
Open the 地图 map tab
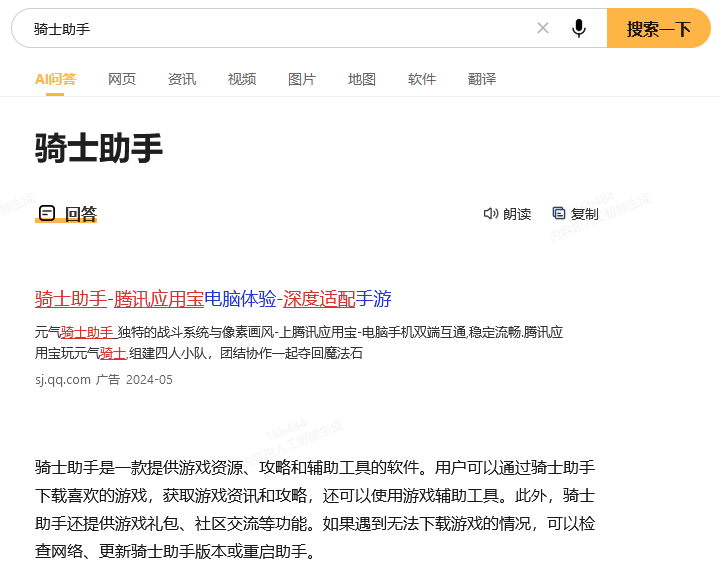click(x=362, y=79)
